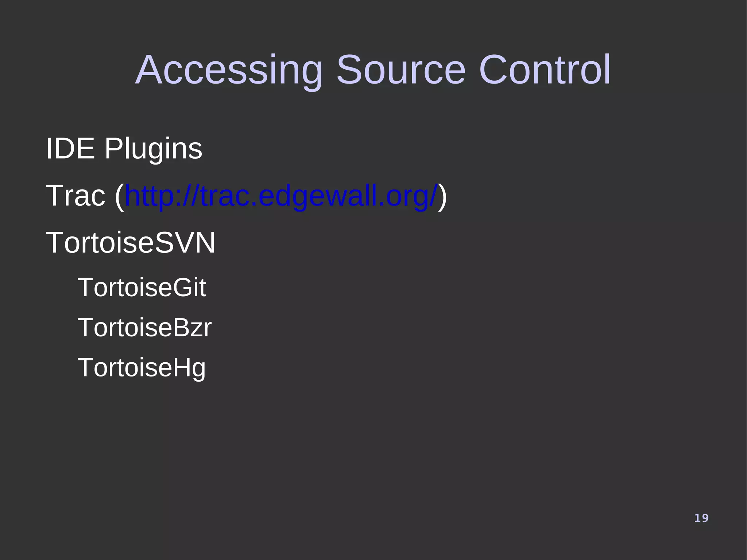Image resolution: width=747 pixels, height=560 pixels.
Task: Click the slide title Accessing Source Control
Action: coord(373,70)
